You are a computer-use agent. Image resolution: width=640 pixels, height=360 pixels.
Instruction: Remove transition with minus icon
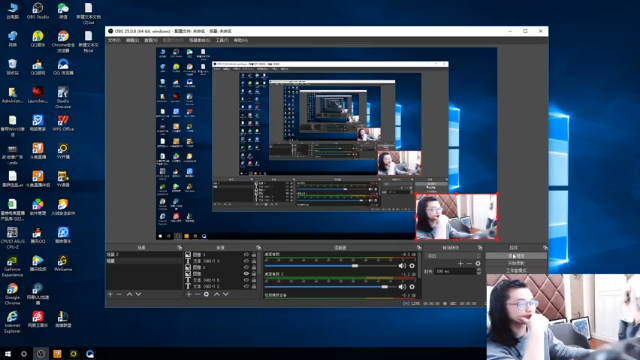pos(469,264)
